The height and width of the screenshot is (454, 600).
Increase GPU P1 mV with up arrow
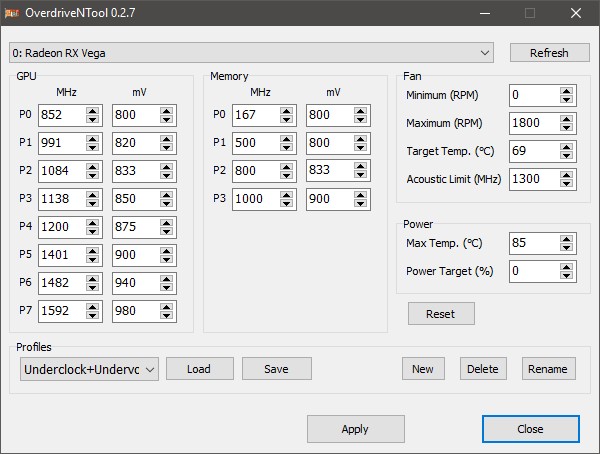(166, 139)
